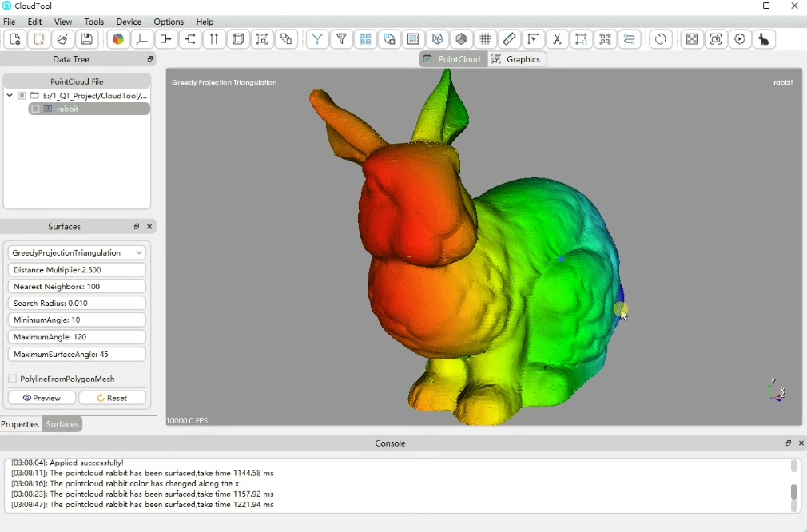Click the hash grid toolbar icon
This screenshot has height=532, width=807.
[x=485, y=39]
